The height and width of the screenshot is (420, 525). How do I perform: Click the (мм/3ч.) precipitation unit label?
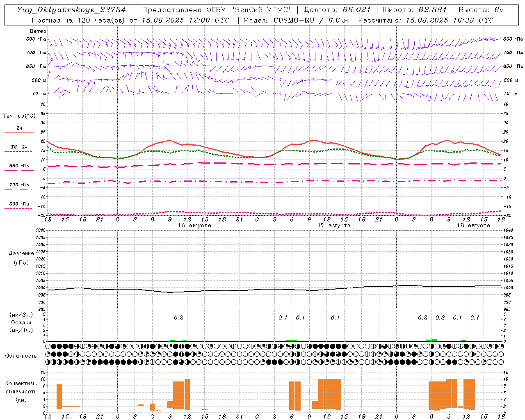[x=21, y=315]
